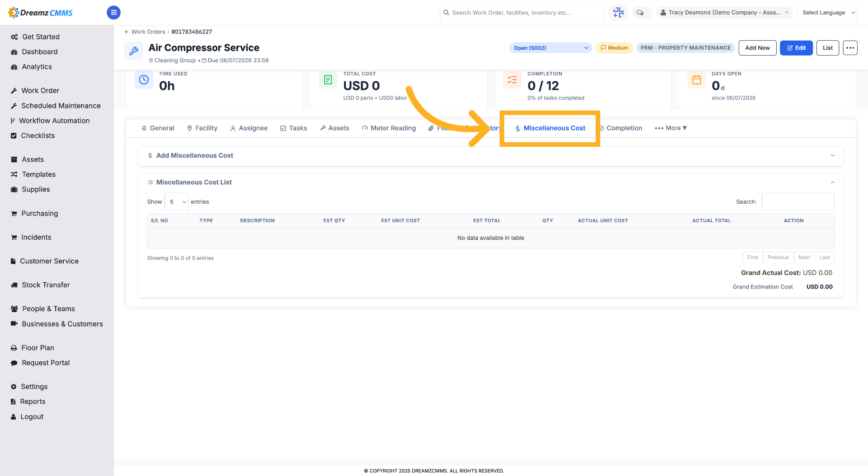
Task: Click the People & Teams icon
Action: coord(14,309)
